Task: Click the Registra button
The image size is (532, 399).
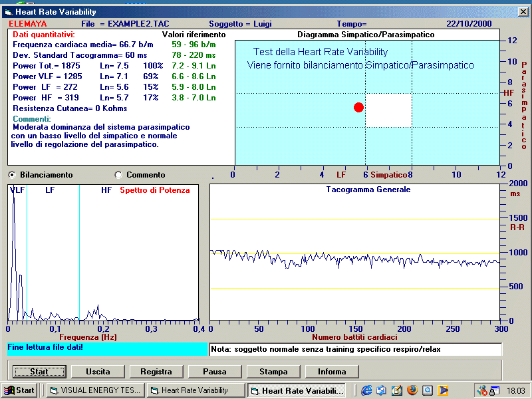Action: [156, 371]
